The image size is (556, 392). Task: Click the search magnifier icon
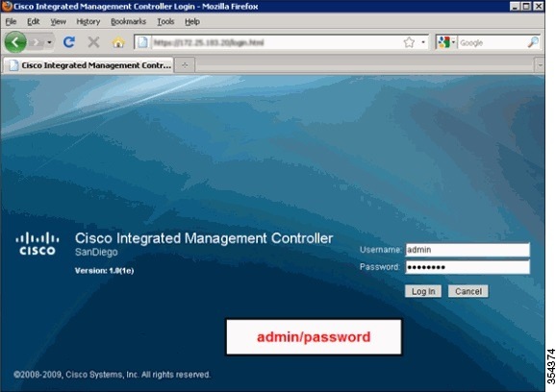(533, 42)
